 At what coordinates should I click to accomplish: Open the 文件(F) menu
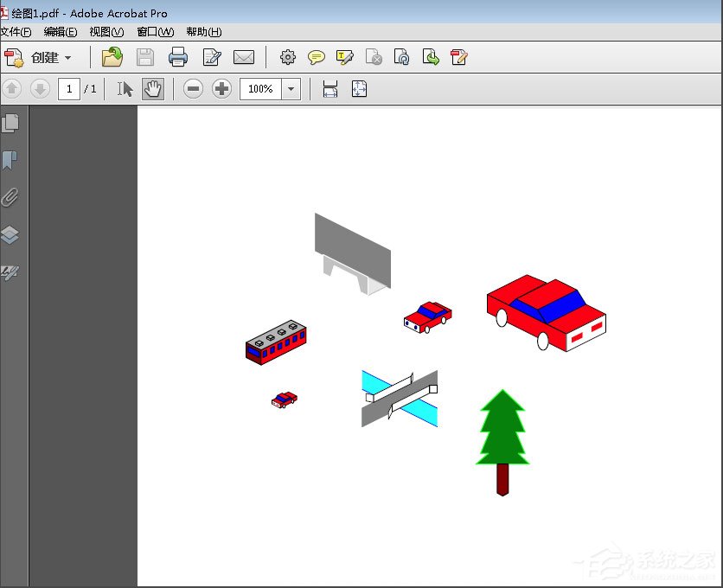16,32
